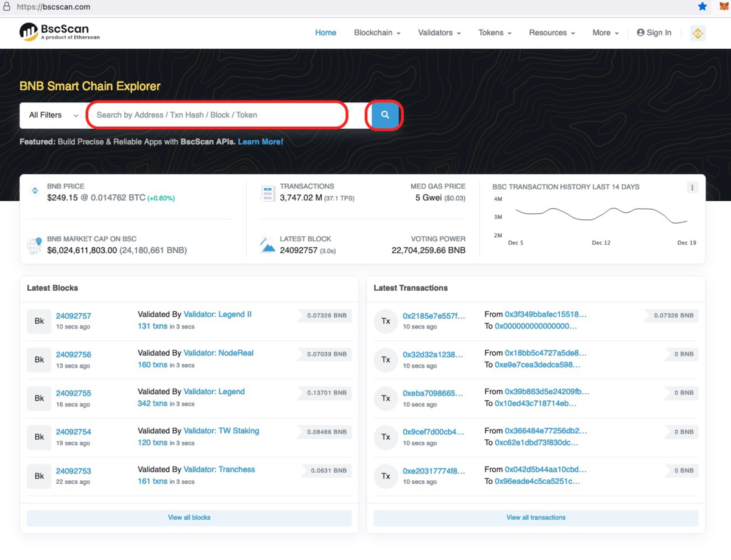Screen dimensions: 731x560
Task: Open transaction hash 0x32d32a1238
Action: (x=433, y=355)
